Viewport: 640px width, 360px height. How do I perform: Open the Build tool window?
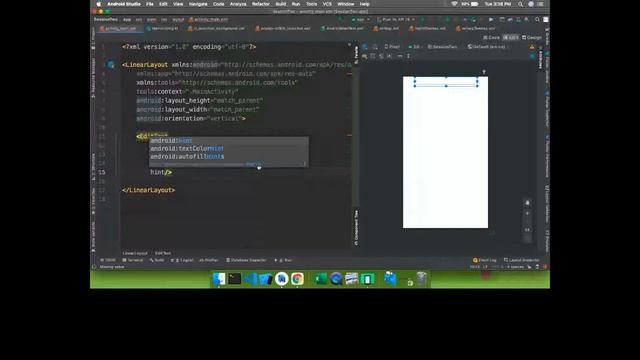pos(157,260)
